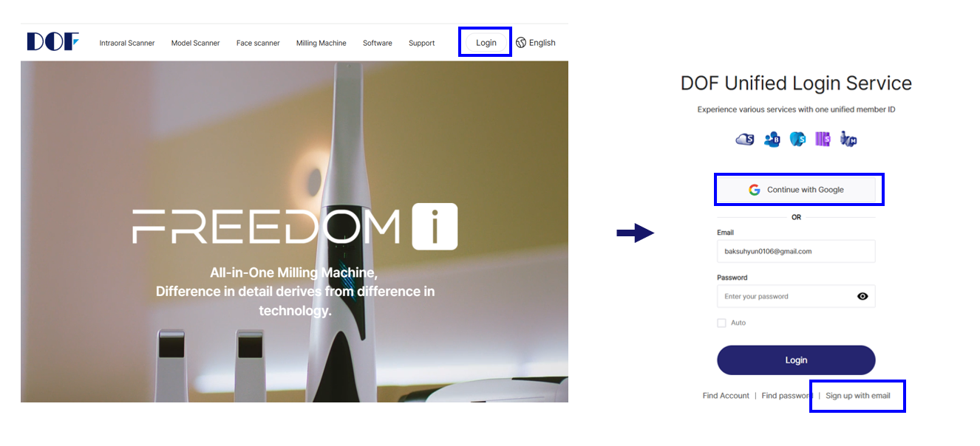The width and height of the screenshot is (980, 446).
Task: Open the Sign up with email link
Action: [858, 396]
